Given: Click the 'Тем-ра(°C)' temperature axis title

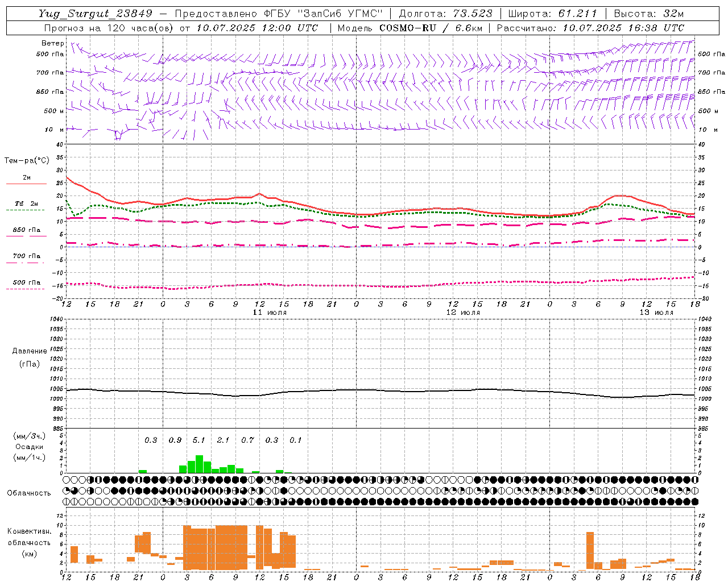Looking at the screenshot, I should coord(27,161).
